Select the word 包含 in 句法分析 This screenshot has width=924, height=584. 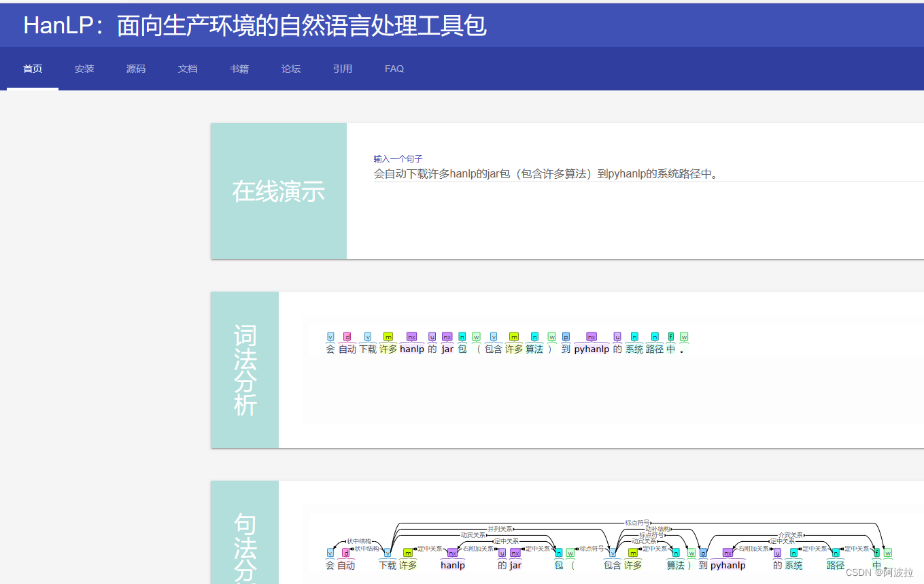point(613,565)
